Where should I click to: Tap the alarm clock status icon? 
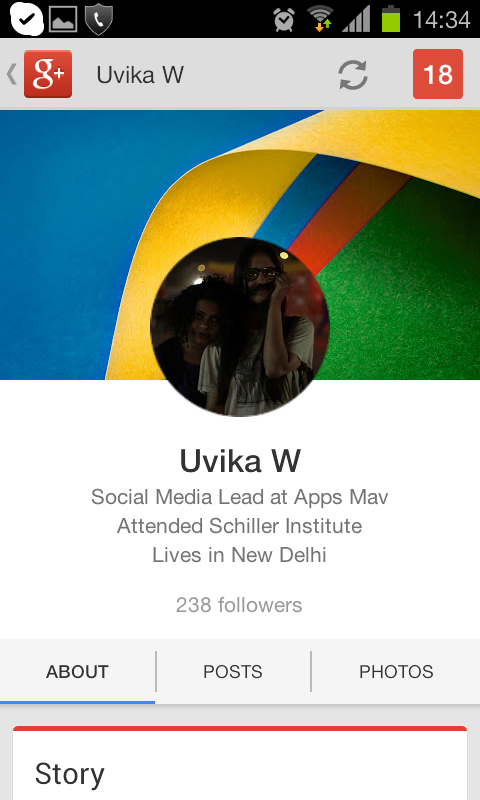tap(284, 20)
